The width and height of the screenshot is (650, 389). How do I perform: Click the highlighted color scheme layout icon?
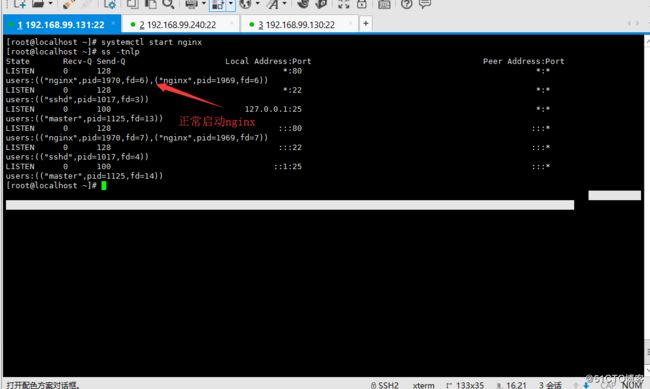point(218,5)
